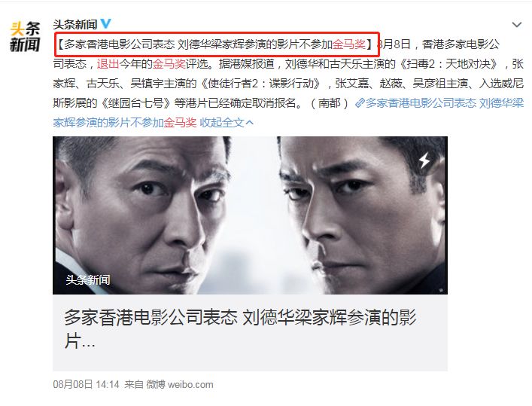Open 金马奖 link following 今年的
The width and height of the screenshot is (532, 406).
[169, 63]
